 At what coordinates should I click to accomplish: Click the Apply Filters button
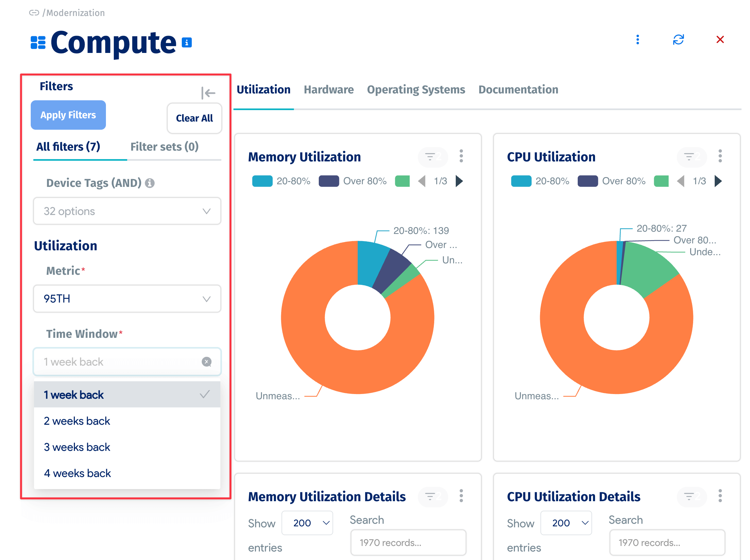pyautogui.click(x=68, y=115)
